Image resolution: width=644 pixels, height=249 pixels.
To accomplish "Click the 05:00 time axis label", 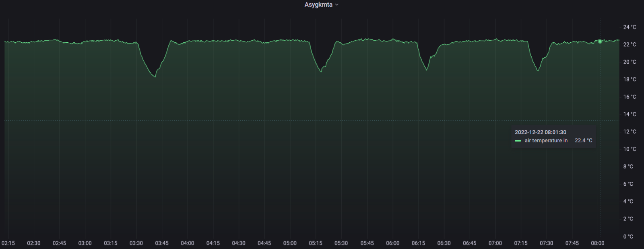I will point(290,243).
